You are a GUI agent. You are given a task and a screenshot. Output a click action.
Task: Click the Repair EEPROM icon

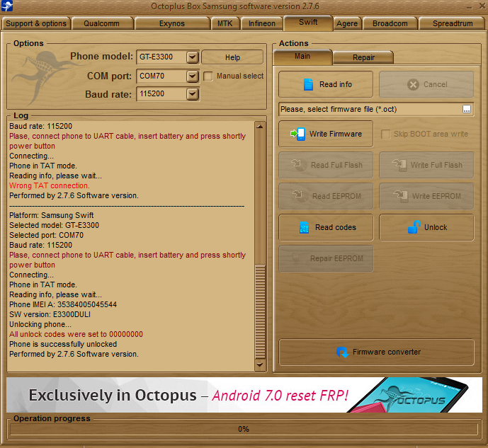(x=296, y=258)
